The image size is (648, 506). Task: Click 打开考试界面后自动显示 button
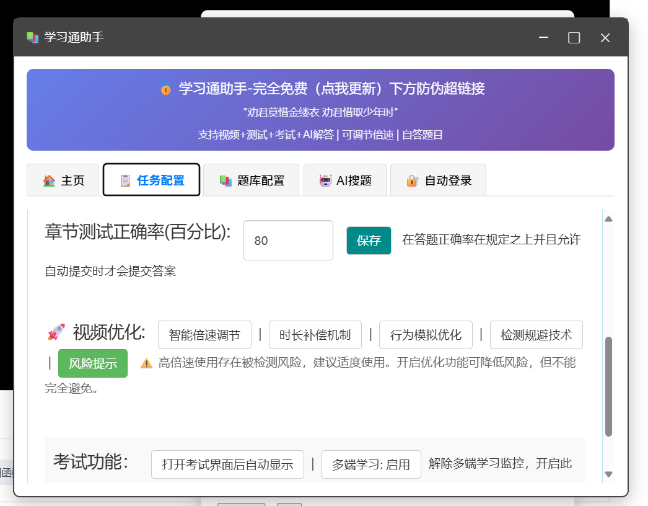click(228, 465)
